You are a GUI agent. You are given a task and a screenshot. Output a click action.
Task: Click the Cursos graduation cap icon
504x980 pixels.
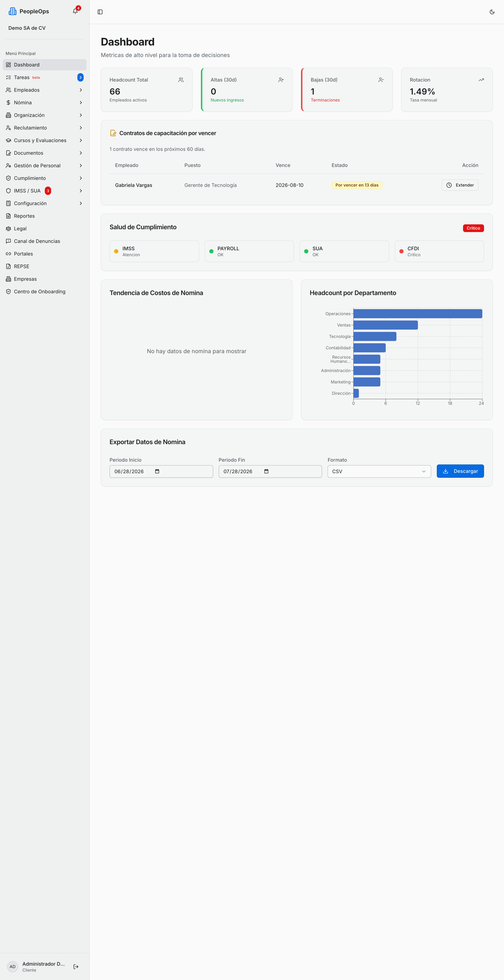tap(8, 140)
